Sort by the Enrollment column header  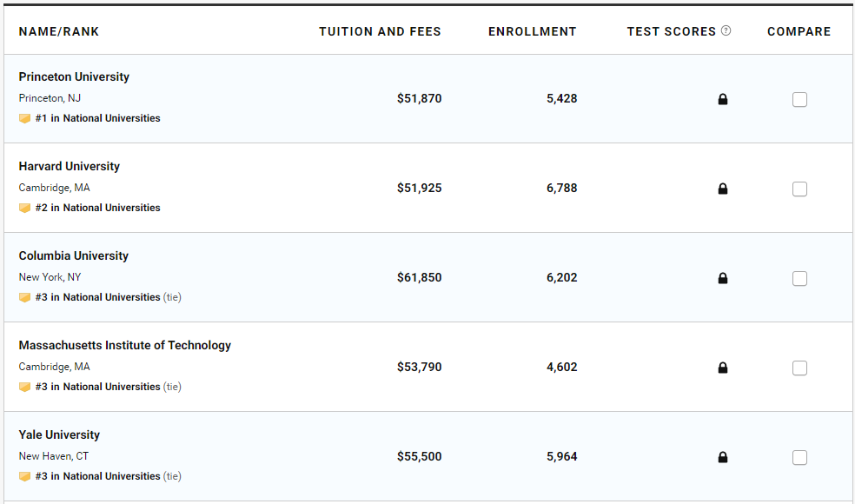tap(532, 32)
